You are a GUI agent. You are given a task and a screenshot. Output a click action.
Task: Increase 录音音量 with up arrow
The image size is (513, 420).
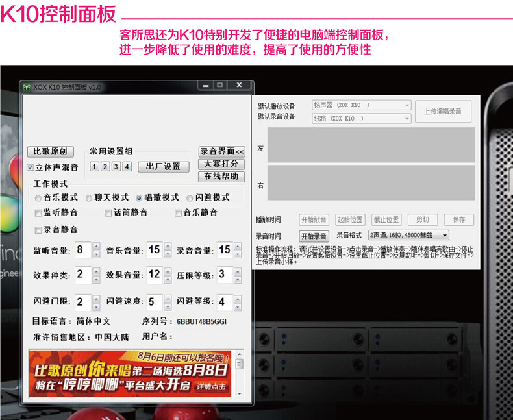click(238, 247)
